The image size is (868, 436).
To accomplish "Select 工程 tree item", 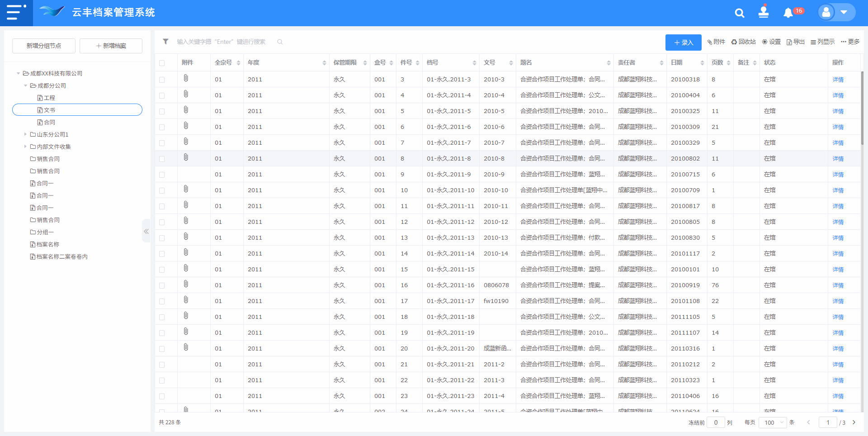I will (46, 98).
